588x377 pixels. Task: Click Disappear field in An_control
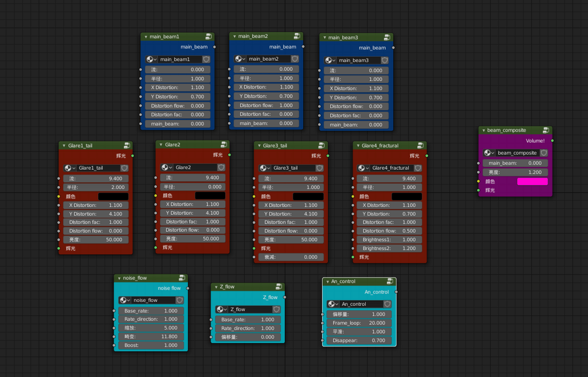coord(359,341)
